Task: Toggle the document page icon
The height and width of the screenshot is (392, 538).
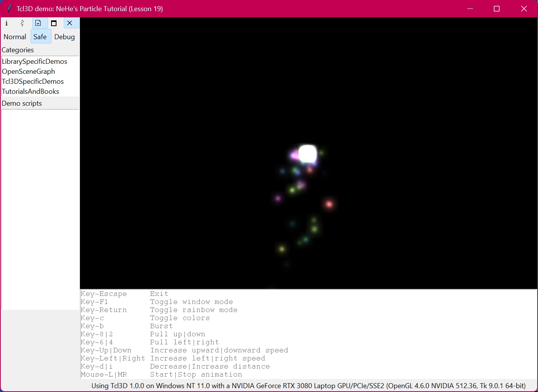Action: [38, 23]
